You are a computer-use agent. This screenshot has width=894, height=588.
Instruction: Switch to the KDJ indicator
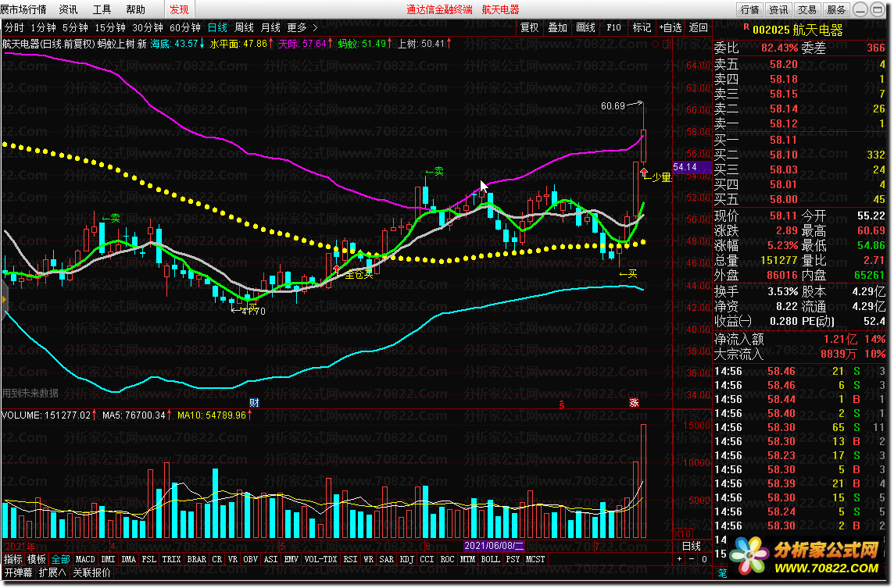coord(406,560)
